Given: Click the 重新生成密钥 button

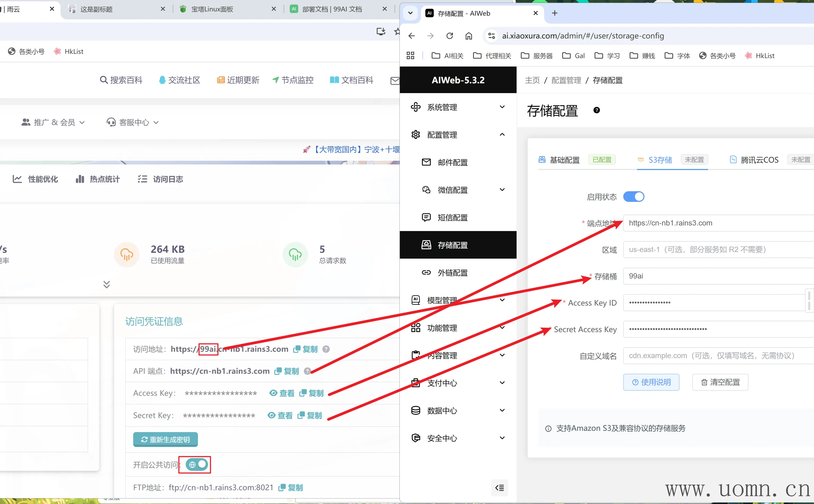Looking at the screenshot, I should 165,440.
